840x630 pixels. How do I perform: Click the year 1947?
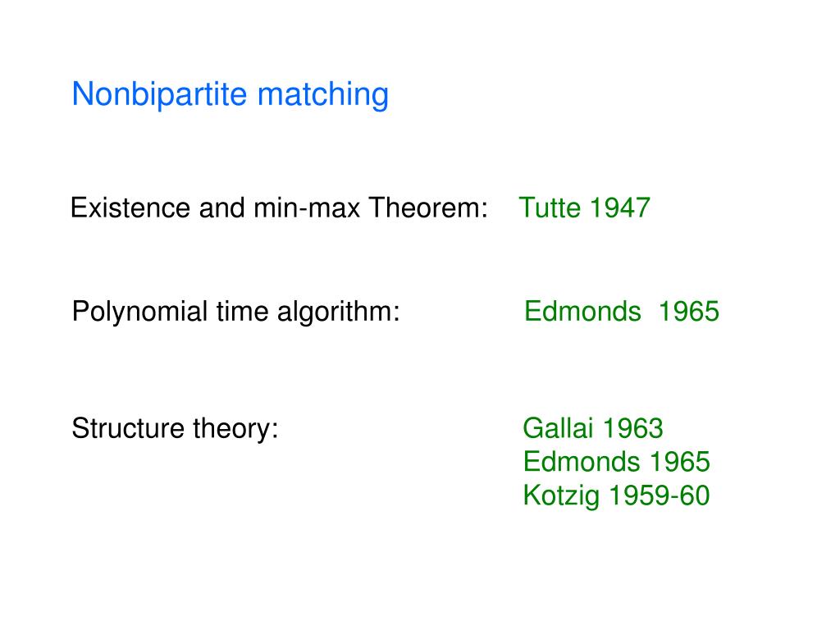coord(620,208)
